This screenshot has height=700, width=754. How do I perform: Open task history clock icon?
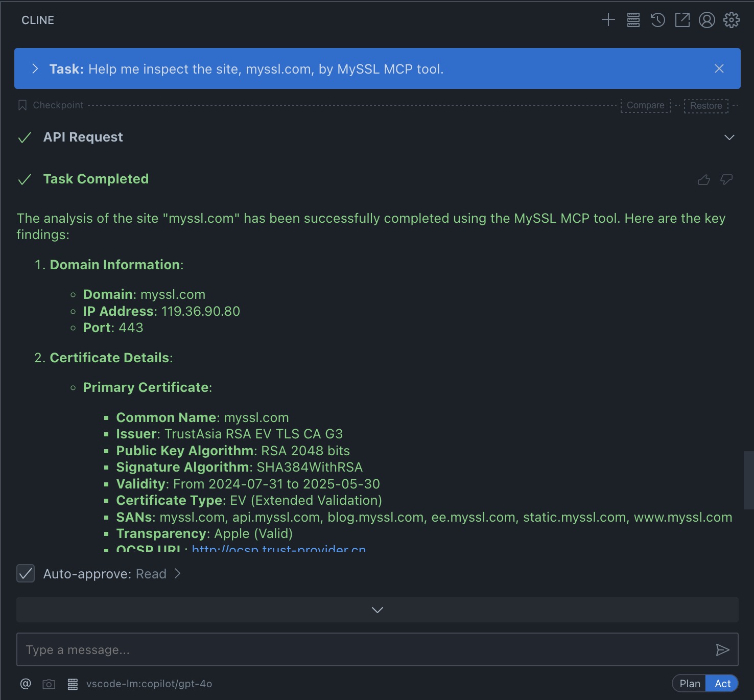point(658,20)
